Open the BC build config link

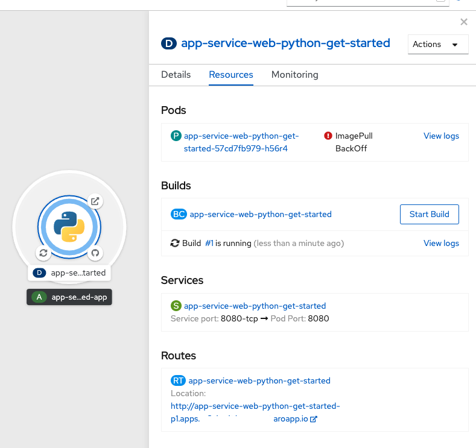261,214
